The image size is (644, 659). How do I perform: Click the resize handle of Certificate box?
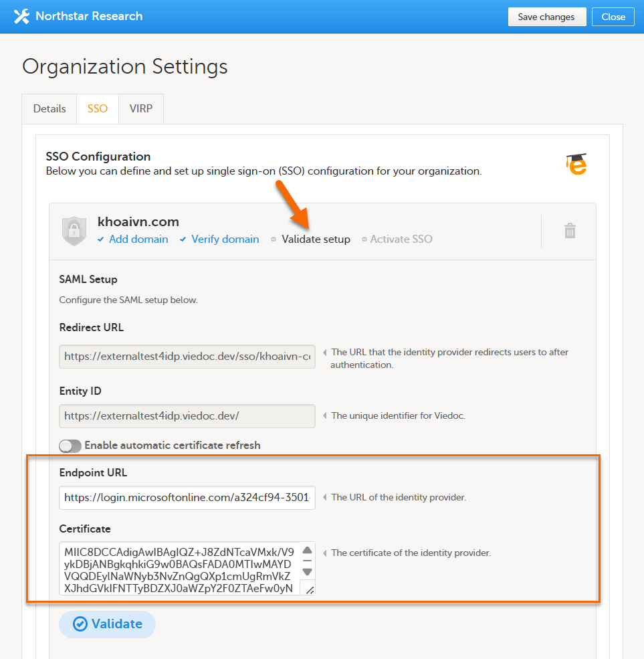click(309, 589)
